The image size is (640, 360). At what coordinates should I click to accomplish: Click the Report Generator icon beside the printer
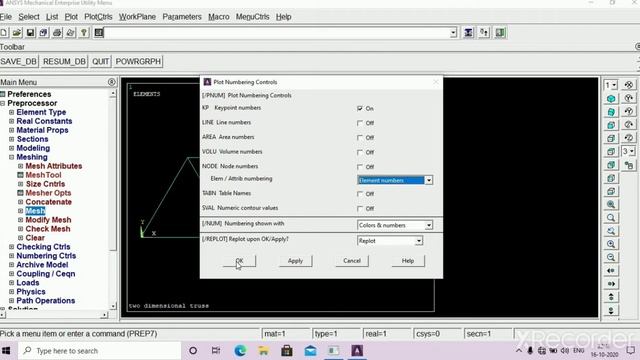[x=71, y=33]
